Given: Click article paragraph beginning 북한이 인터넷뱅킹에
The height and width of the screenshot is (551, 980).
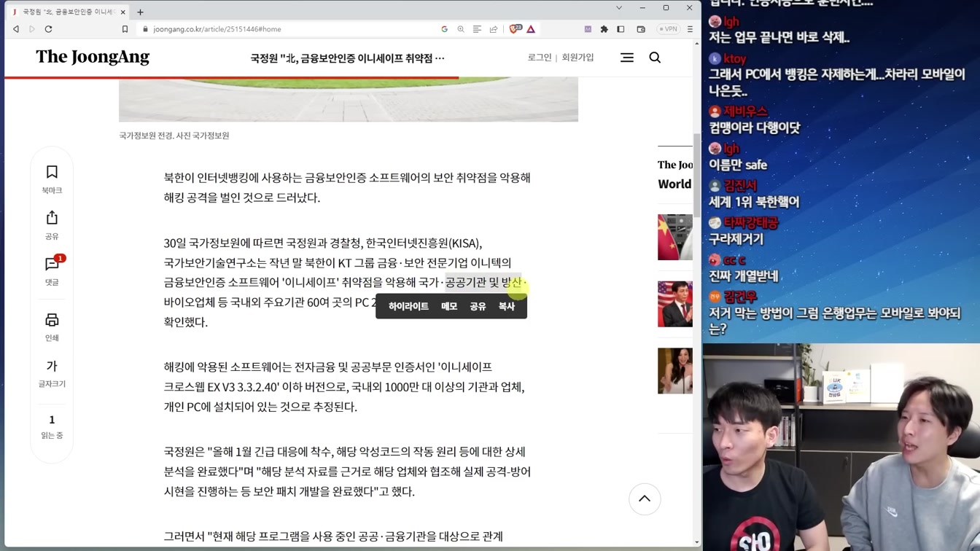Looking at the screenshot, I should pyautogui.click(x=347, y=187).
